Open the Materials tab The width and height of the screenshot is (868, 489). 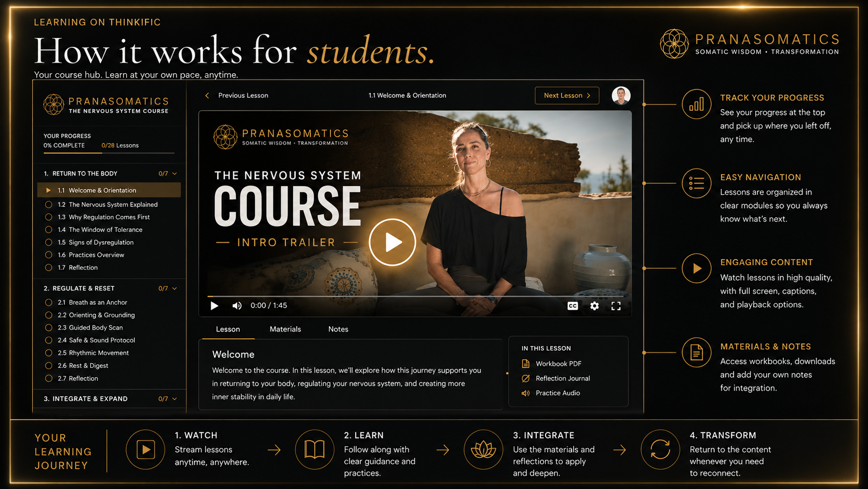285,329
